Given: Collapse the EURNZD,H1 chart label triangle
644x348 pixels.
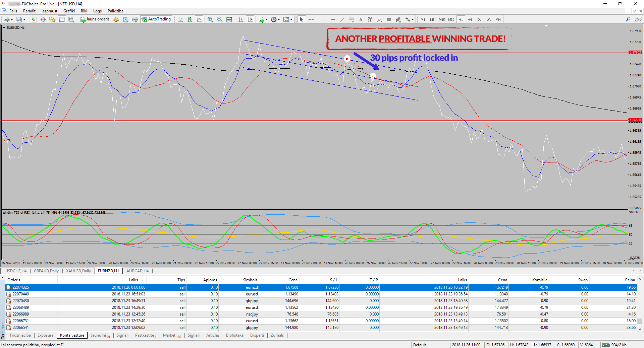Looking at the screenshot, I should click(4, 28).
